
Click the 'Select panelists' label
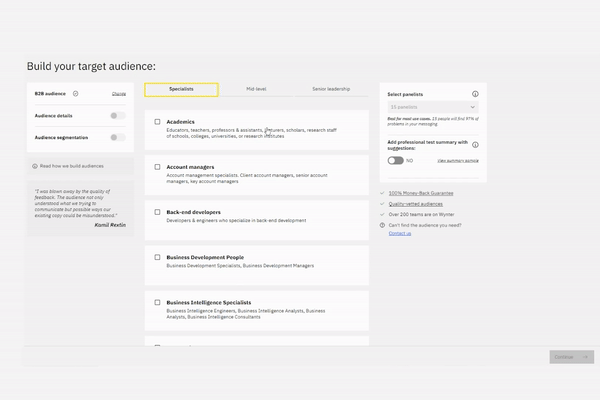point(405,94)
